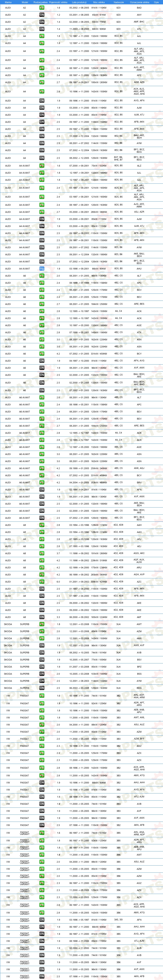Screen dimensions: 163x980
Task: Click petrol icon in A4 2.8 ACK, ALG row
Action: coord(42,92)
